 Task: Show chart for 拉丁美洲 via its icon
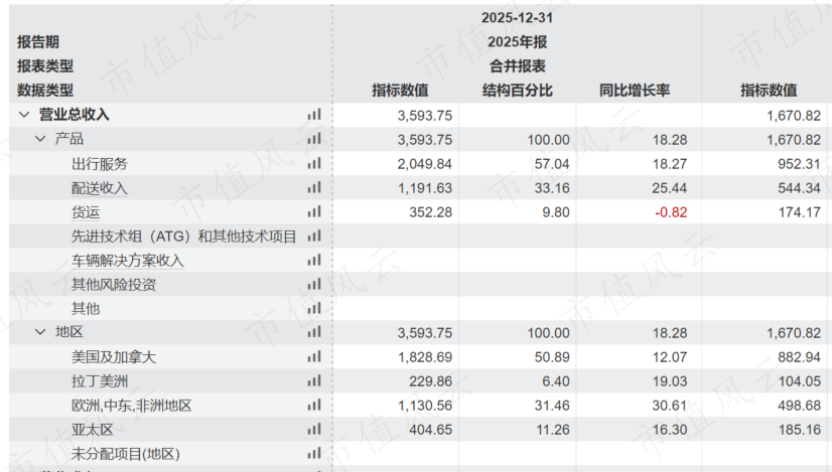315,381
